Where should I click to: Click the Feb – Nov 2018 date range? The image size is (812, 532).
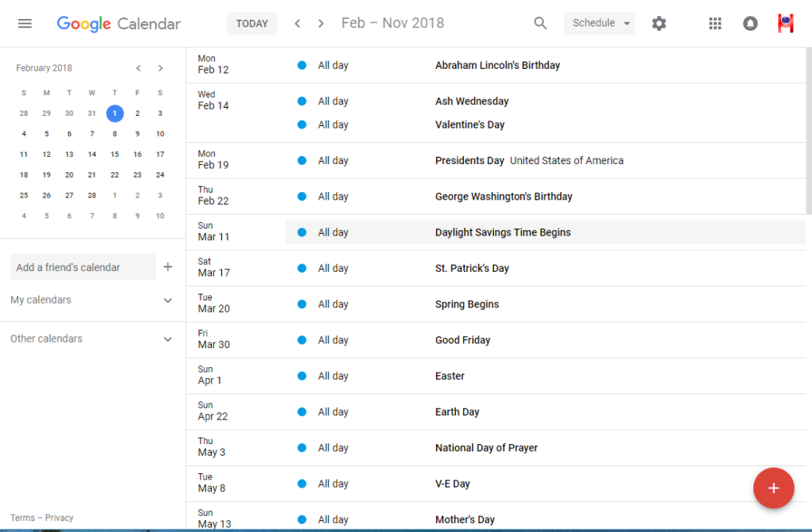[393, 23]
